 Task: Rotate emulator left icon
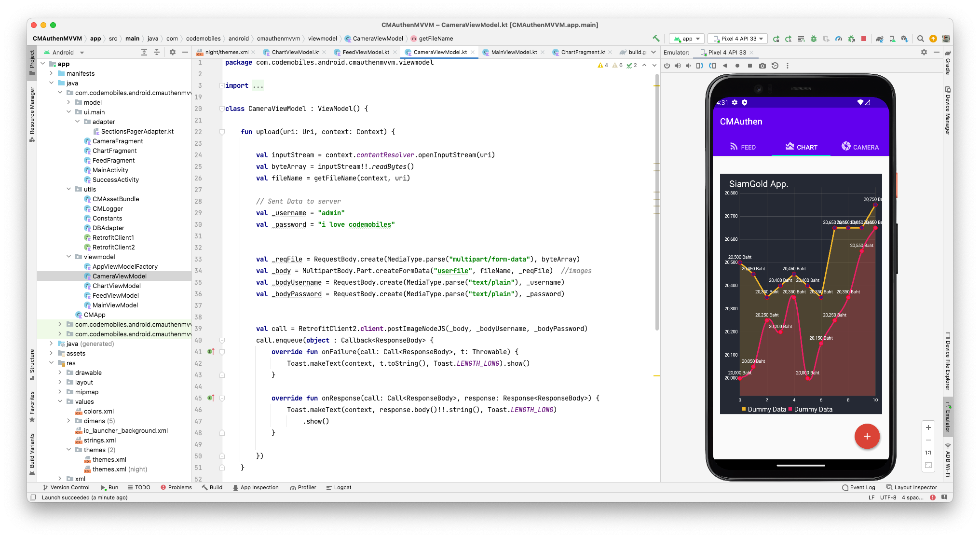(700, 66)
